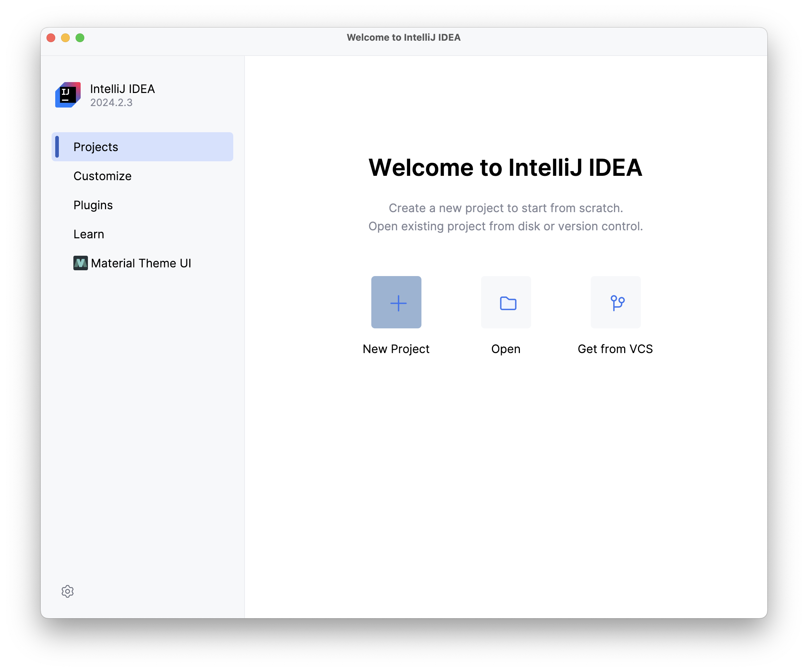This screenshot has width=808, height=672.
Task: Click the Material Theme UI icon
Action: tap(80, 263)
